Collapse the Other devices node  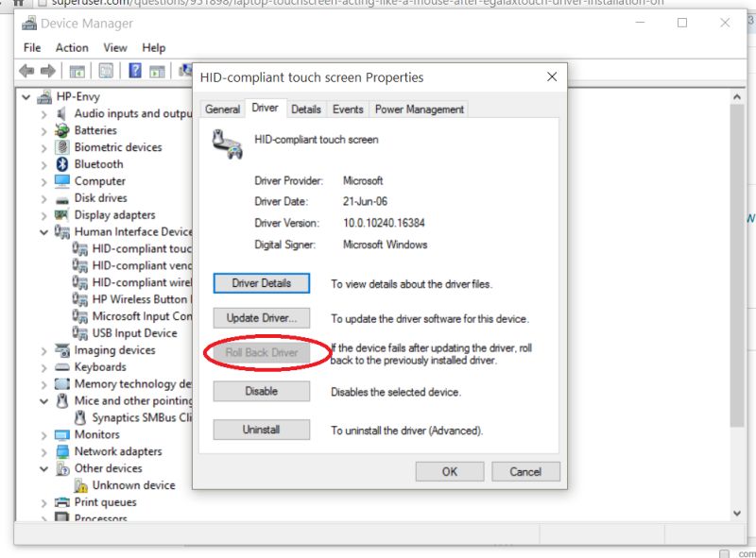pos(43,468)
